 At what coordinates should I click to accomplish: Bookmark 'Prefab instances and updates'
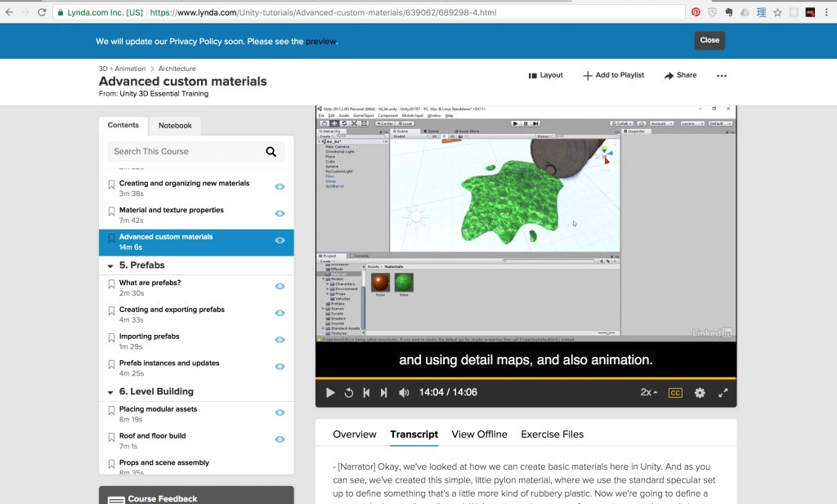coord(111,364)
